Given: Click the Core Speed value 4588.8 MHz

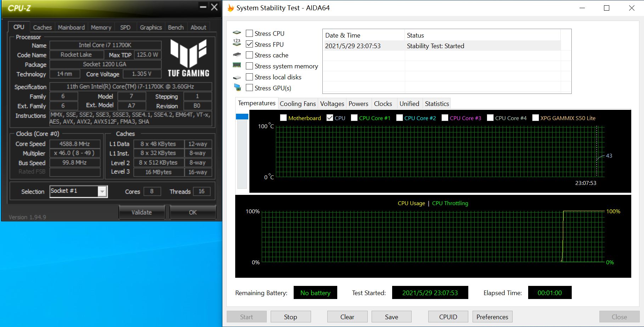Looking at the screenshot, I should 75,144.
